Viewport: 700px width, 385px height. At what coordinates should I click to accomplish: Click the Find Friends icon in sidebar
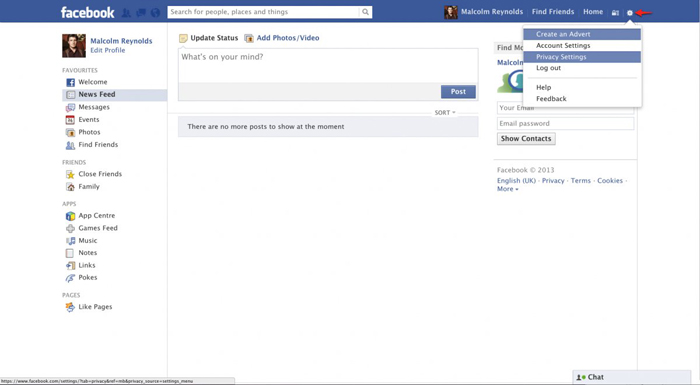coord(71,145)
